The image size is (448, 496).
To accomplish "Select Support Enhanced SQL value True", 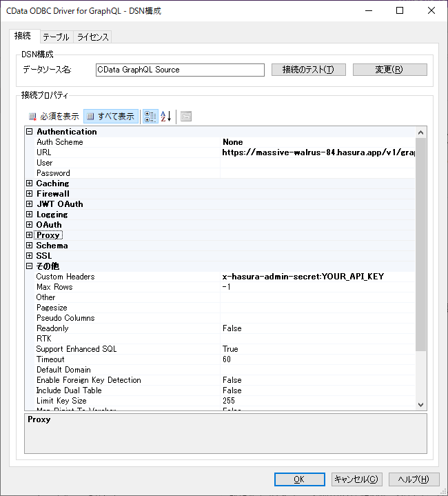I will pyautogui.click(x=318, y=349).
